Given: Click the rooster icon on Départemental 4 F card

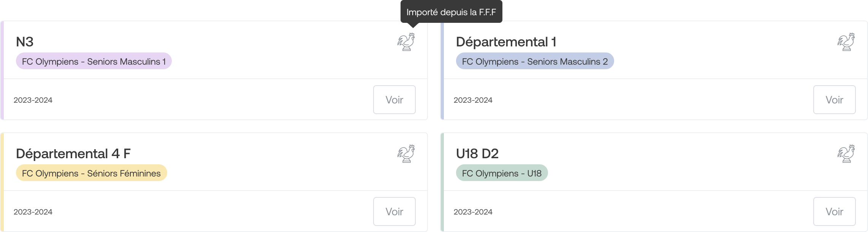Looking at the screenshot, I should tap(406, 154).
